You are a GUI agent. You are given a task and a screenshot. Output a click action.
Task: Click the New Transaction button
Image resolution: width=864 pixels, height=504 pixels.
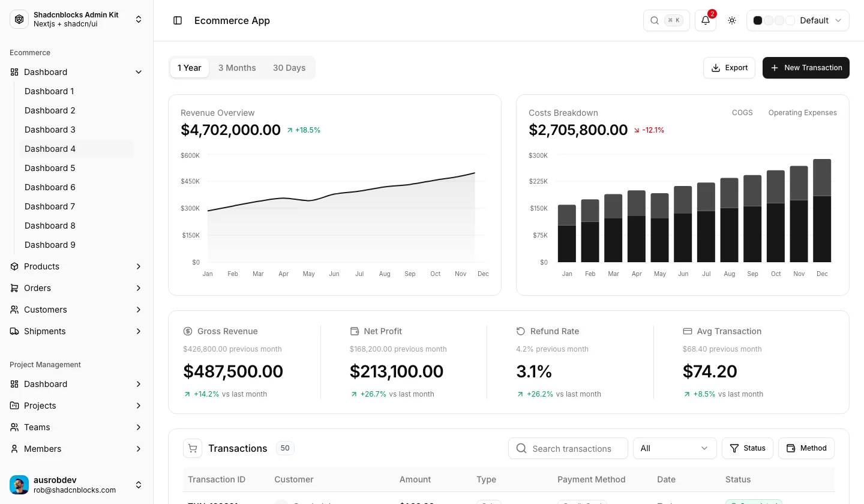pyautogui.click(x=806, y=68)
